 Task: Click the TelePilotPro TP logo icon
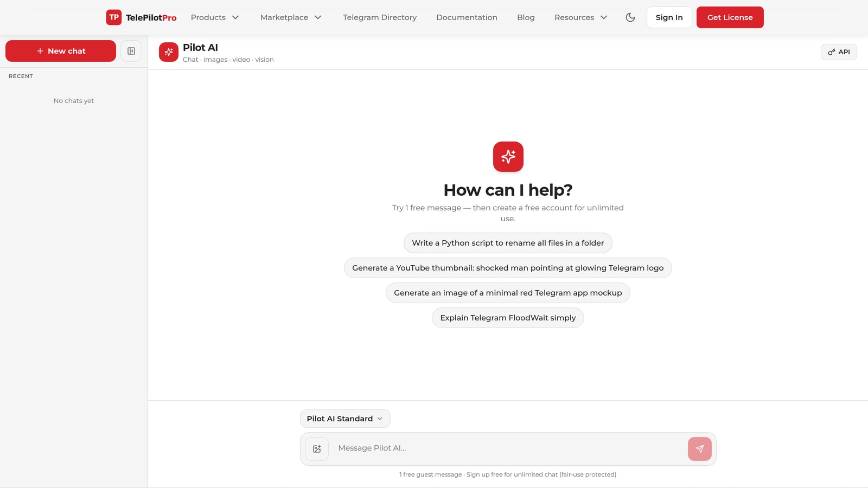[x=114, y=17]
